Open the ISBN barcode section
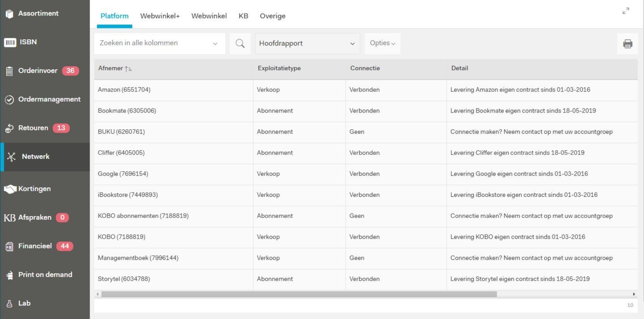The image size is (644, 319). tap(28, 42)
